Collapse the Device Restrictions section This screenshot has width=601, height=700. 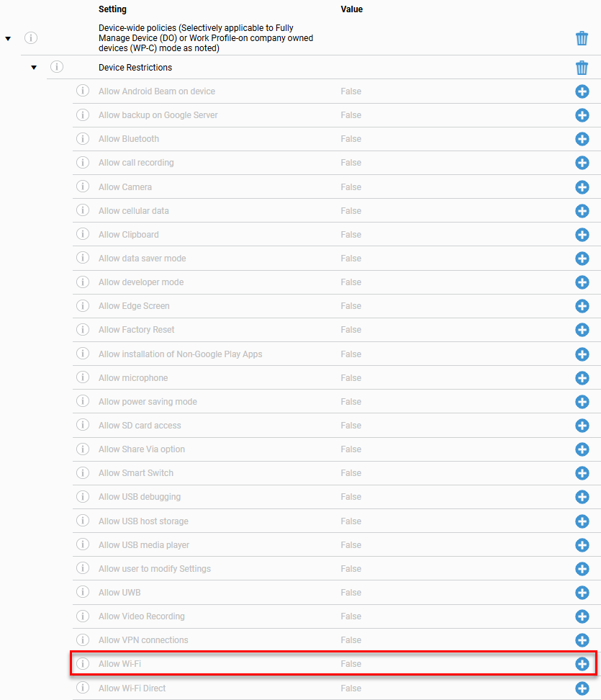34,68
